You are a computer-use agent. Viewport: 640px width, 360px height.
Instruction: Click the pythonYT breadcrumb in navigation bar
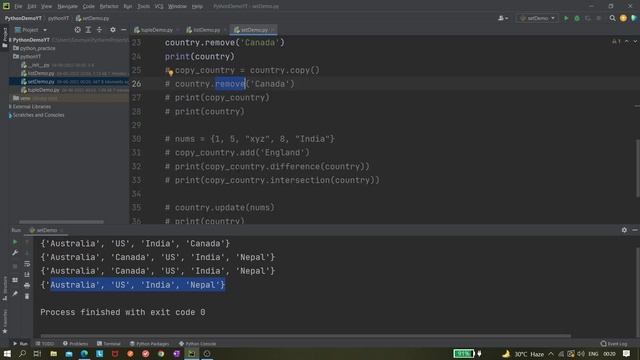58,18
